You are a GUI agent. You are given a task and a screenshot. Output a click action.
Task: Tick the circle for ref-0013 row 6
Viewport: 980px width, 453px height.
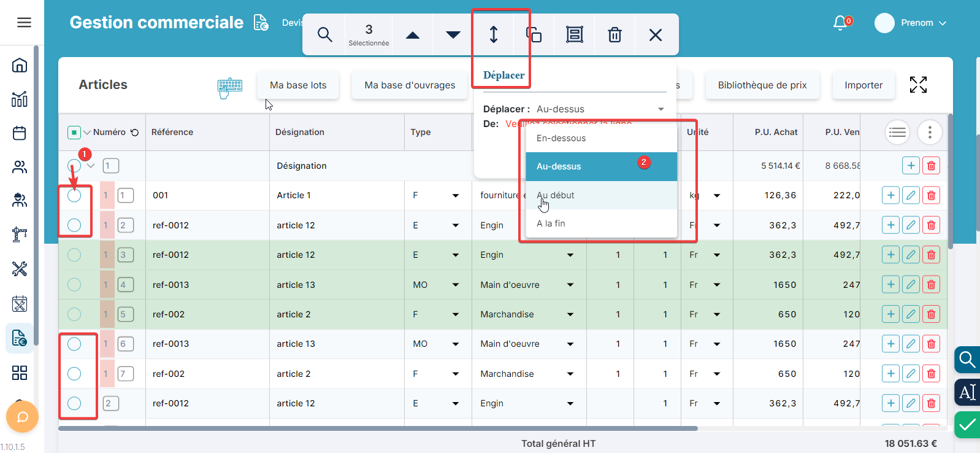pos(74,344)
